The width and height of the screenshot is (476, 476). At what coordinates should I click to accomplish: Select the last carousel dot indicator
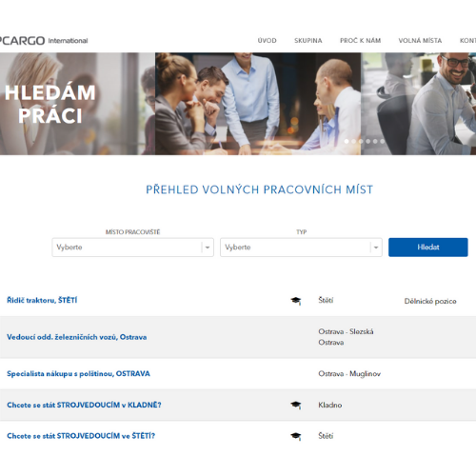coord(383,141)
